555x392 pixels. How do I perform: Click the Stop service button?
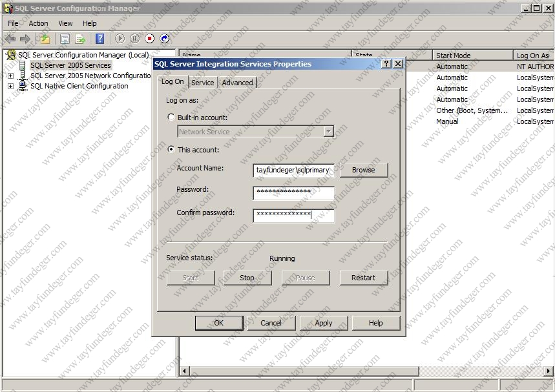click(x=247, y=278)
